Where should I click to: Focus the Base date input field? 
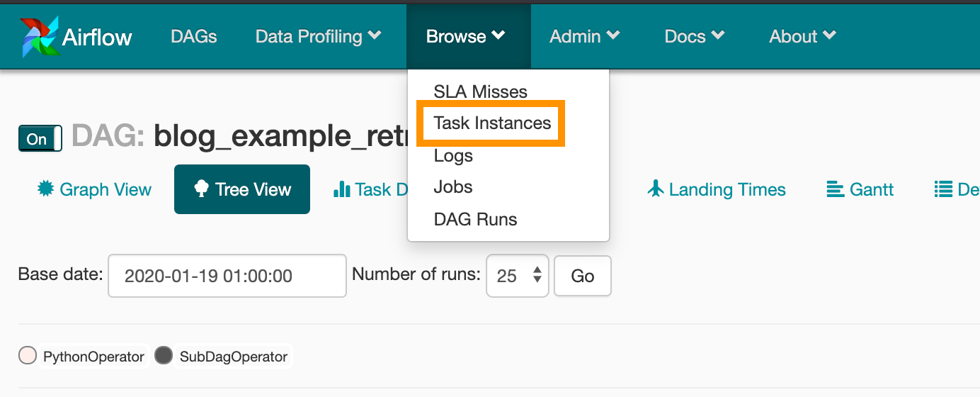[x=227, y=276]
